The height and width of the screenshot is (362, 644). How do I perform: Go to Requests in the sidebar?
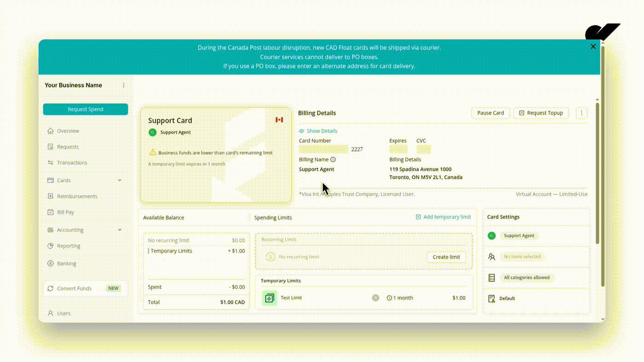pos(68,147)
